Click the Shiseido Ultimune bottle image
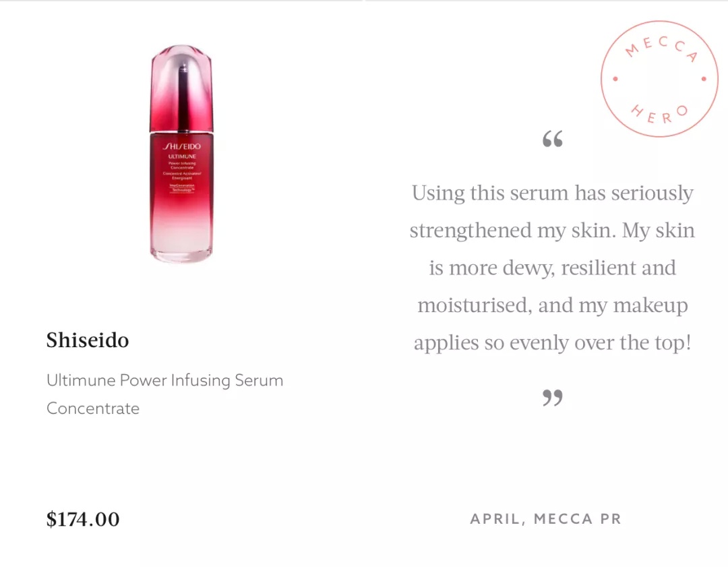This screenshot has height=567, width=728. (x=181, y=154)
